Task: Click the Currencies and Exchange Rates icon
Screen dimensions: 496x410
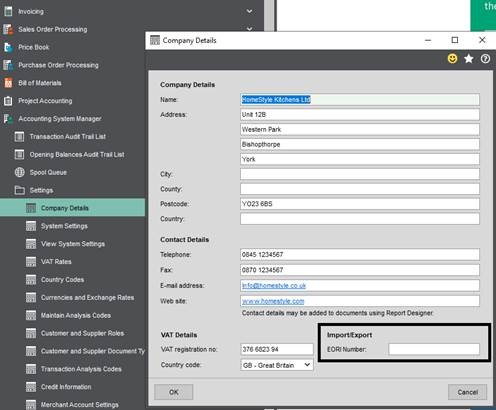Action: [x=31, y=297]
